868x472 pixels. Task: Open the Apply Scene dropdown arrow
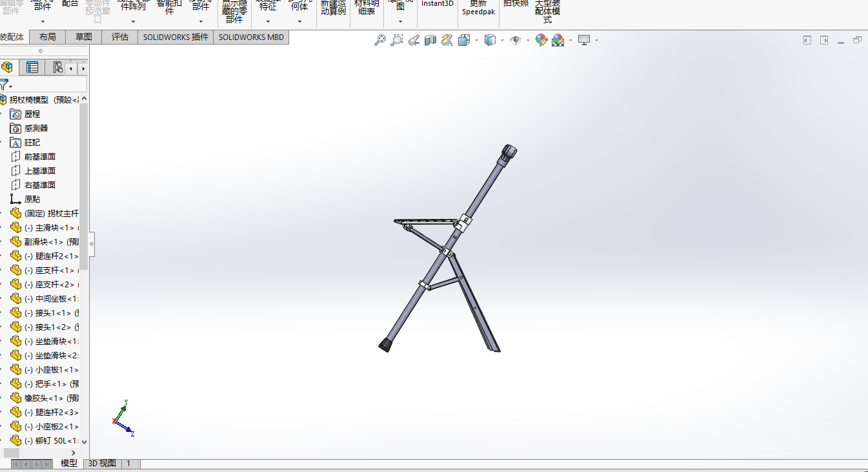(570, 40)
